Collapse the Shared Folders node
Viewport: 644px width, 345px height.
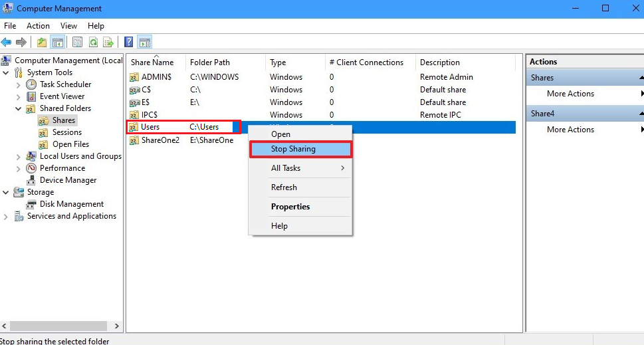(x=18, y=108)
